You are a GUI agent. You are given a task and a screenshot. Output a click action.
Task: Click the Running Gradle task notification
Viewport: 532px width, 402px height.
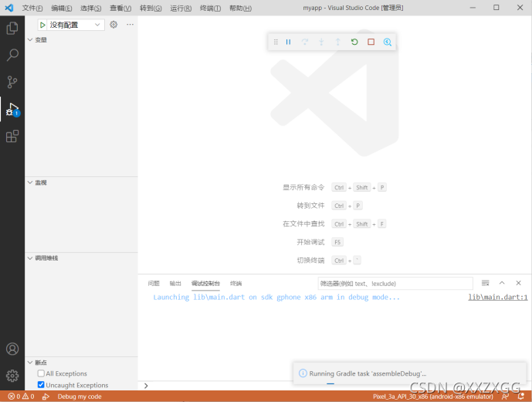(409, 373)
